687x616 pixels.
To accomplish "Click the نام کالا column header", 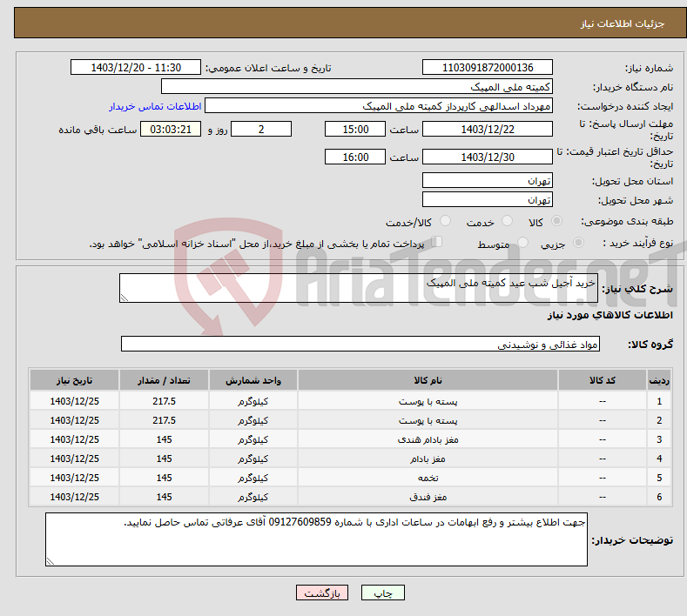I will point(428,380).
